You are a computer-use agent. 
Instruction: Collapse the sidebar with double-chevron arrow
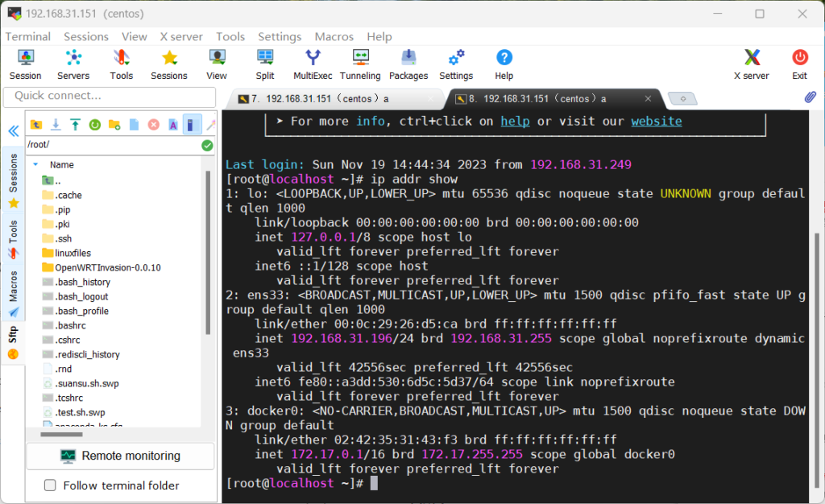(x=13, y=131)
